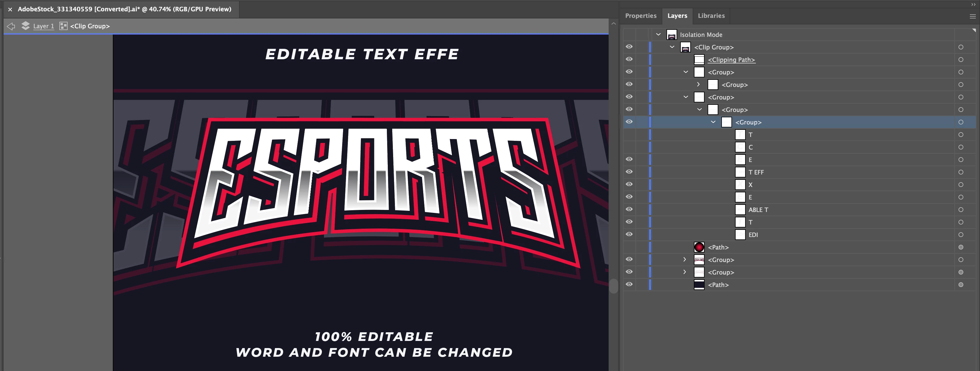Click the exit isolation mode back arrow

(x=11, y=26)
